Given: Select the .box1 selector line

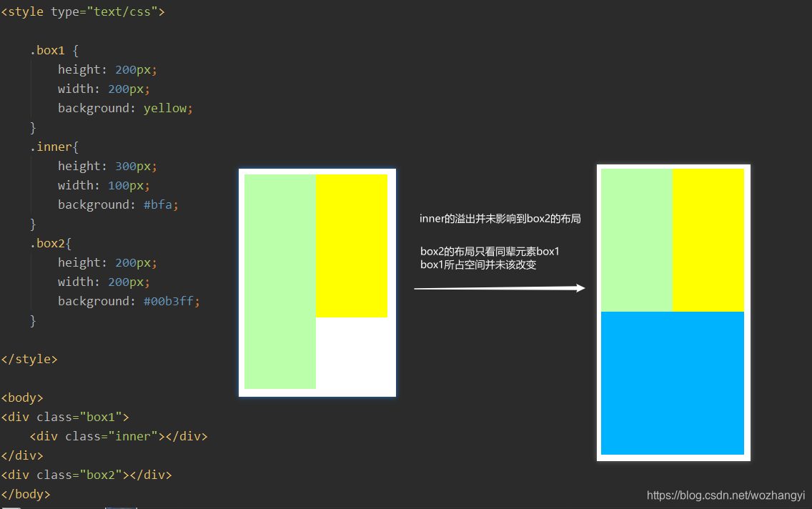Looking at the screenshot, I should [54, 50].
